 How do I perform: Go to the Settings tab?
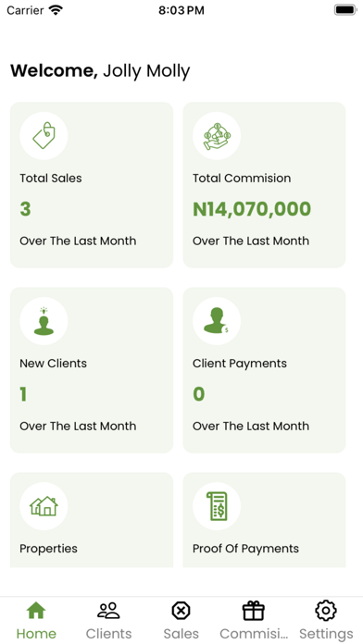point(326,620)
